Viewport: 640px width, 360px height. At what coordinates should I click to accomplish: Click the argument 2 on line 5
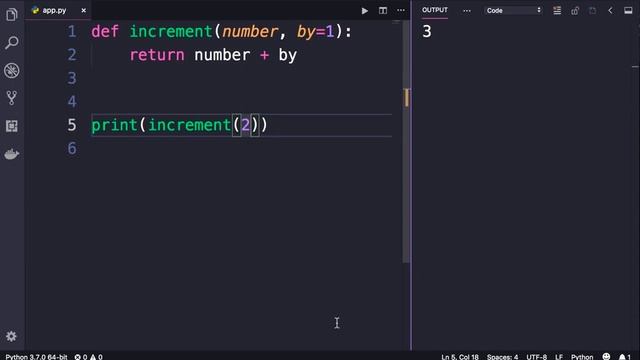coord(245,125)
